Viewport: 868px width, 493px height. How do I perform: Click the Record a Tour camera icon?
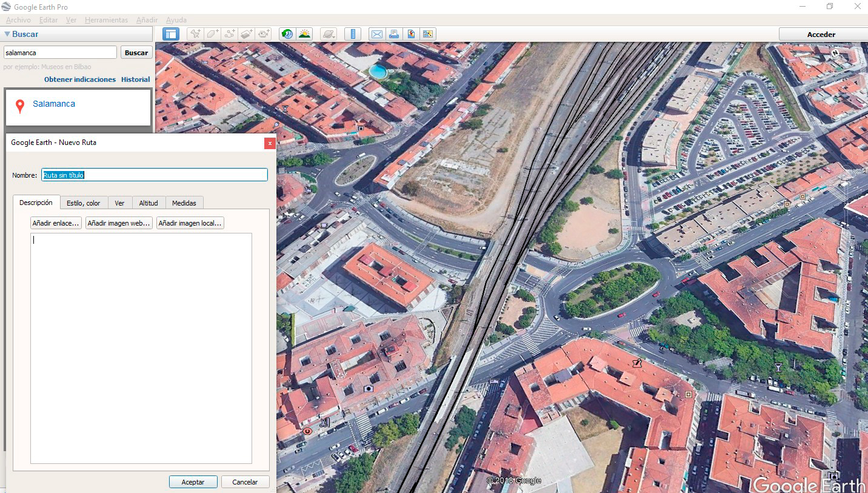point(264,34)
